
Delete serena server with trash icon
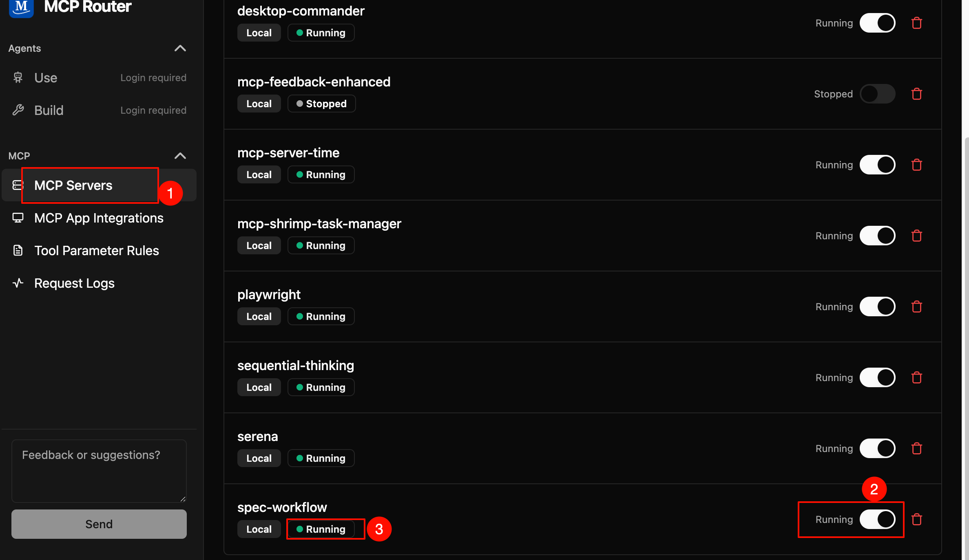(917, 448)
